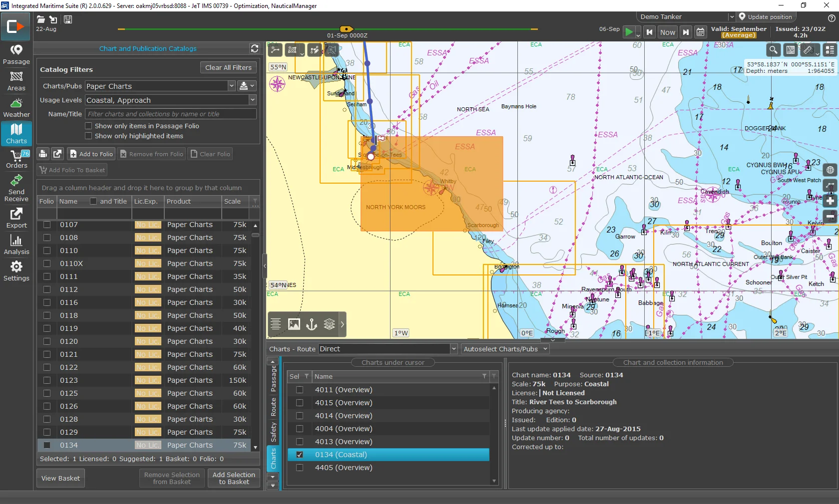This screenshot has height=504, width=839.
Task: Open the Charts/Pubs Paper Charts dropdown
Action: click(x=232, y=86)
